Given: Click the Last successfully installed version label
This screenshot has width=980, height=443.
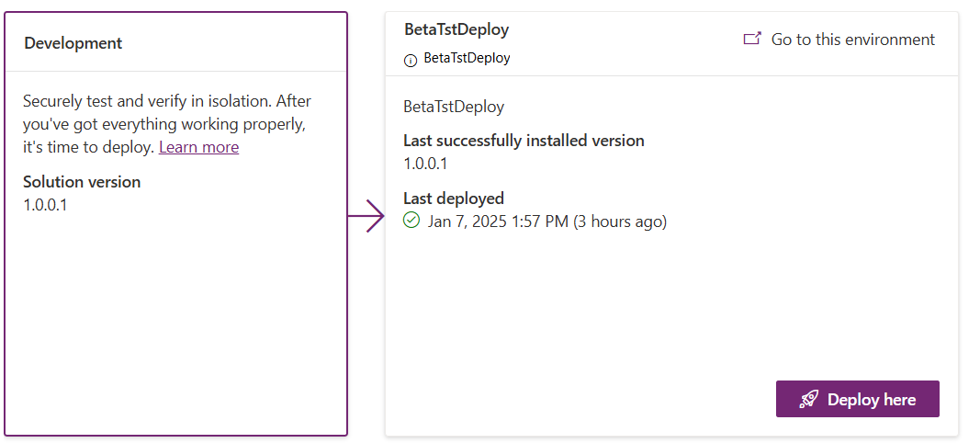Looking at the screenshot, I should [x=524, y=140].
